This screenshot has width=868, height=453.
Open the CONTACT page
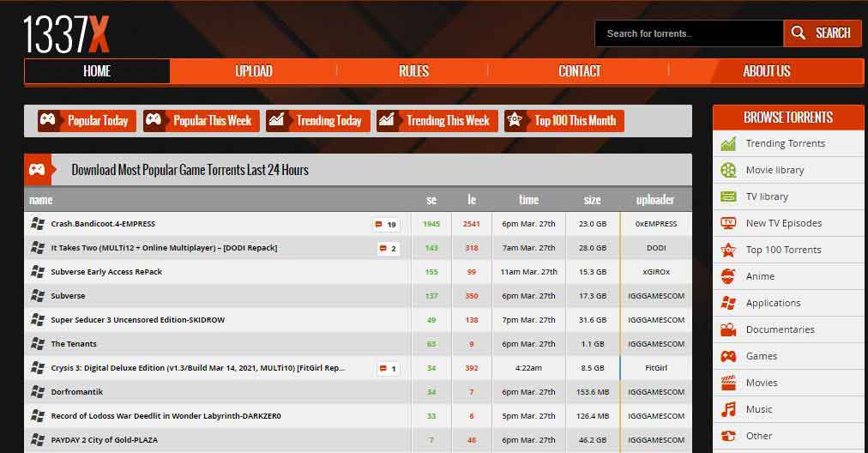click(x=579, y=71)
